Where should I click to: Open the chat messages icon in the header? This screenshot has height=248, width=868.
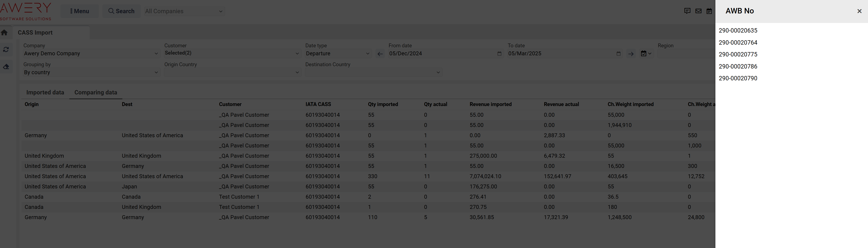tap(687, 11)
